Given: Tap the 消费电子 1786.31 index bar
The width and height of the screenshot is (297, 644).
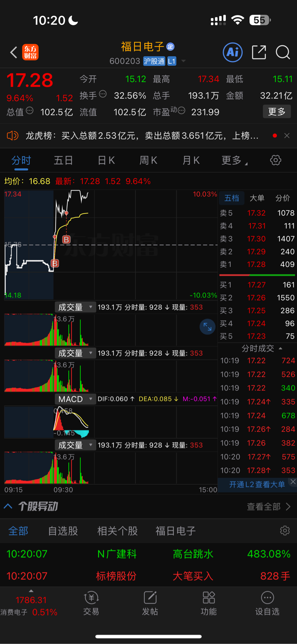Looking at the screenshot, I should pyautogui.click(x=29, y=606).
